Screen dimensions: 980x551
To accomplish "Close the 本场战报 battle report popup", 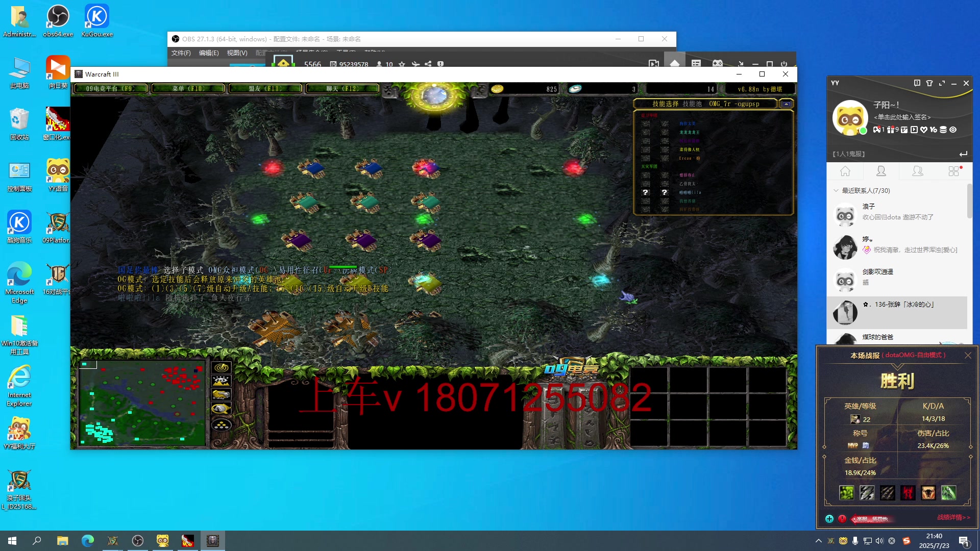I will 968,355.
